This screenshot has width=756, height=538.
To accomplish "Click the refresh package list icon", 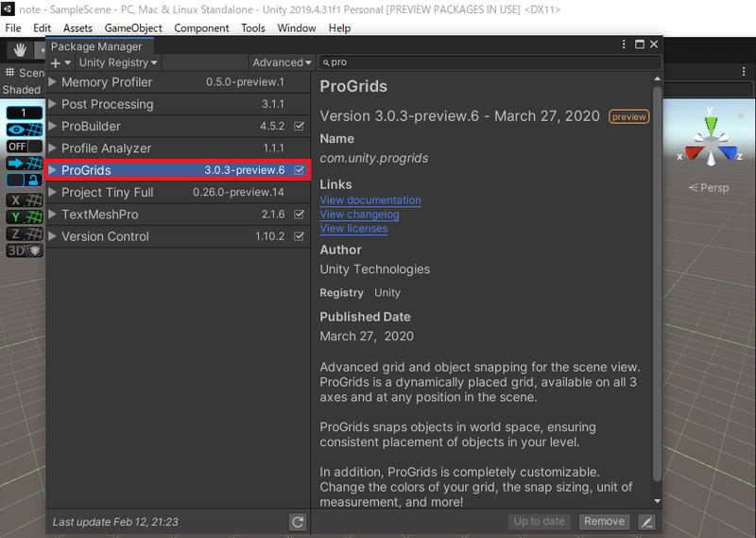I will tap(298, 522).
